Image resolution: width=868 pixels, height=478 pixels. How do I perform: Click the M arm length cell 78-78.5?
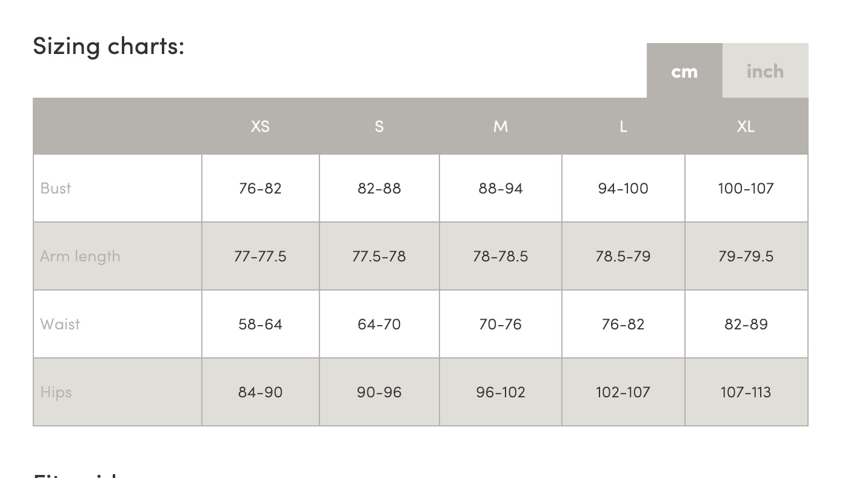[x=500, y=256]
